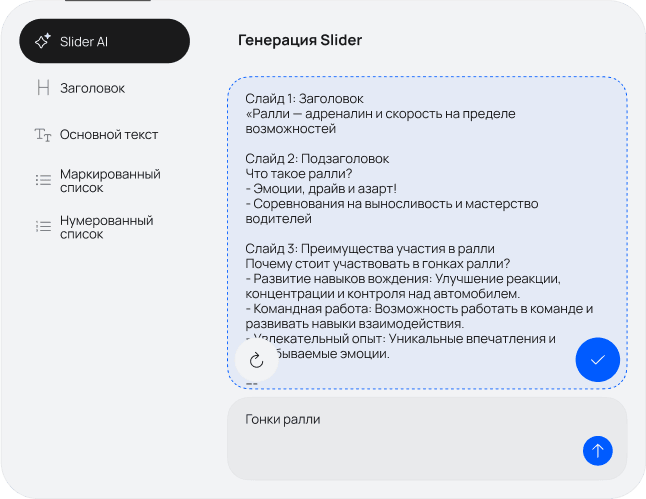Select the Slider AI menu label

(84, 41)
